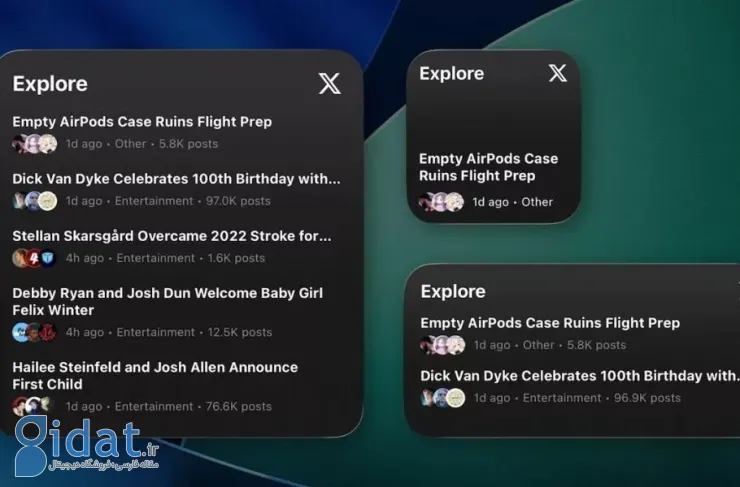Click Explore title in large widget
Image resolution: width=740 pixels, height=487 pixels.
click(50, 84)
